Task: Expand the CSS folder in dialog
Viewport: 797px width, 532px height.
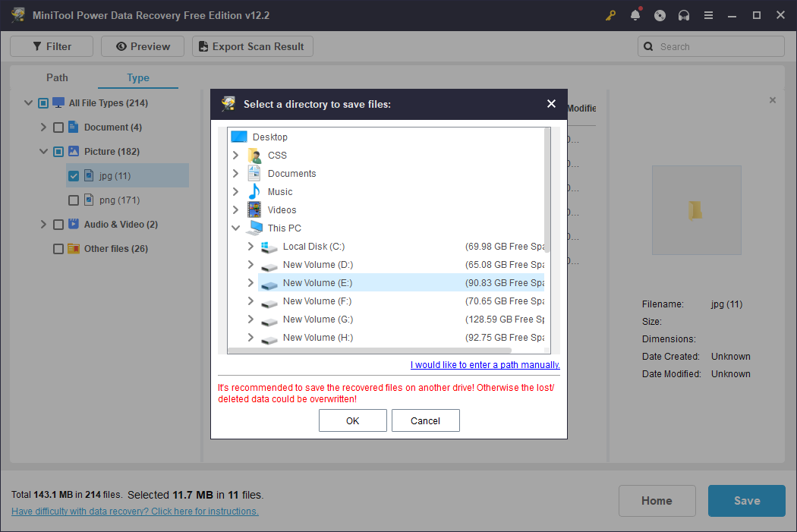Action: [x=235, y=155]
